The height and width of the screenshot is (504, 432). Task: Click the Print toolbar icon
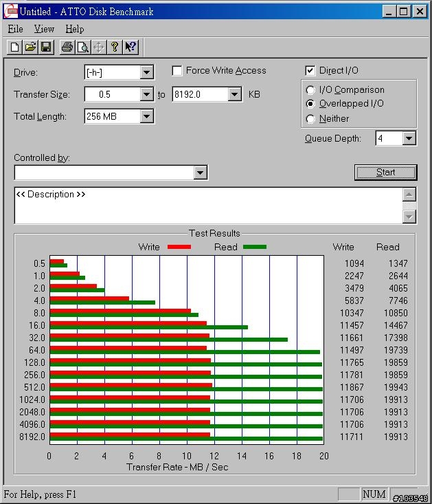tap(67, 47)
